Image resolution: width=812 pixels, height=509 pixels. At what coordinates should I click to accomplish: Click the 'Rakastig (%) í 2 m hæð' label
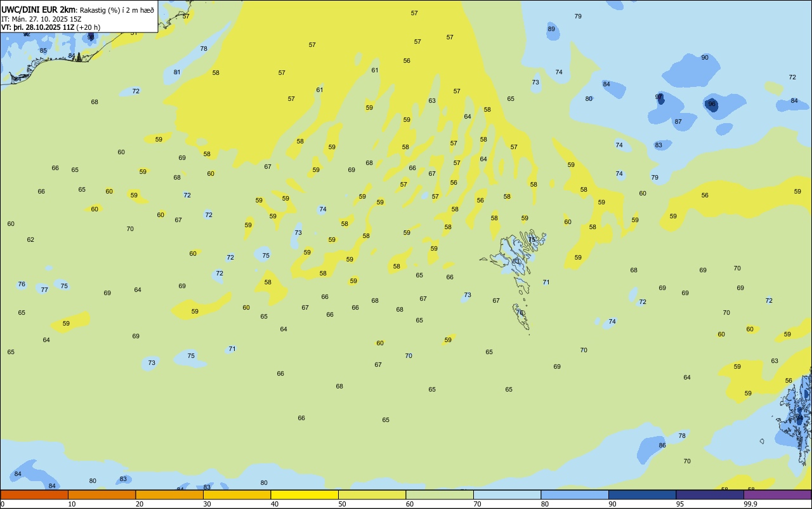pyautogui.click(x=117, y=10)
